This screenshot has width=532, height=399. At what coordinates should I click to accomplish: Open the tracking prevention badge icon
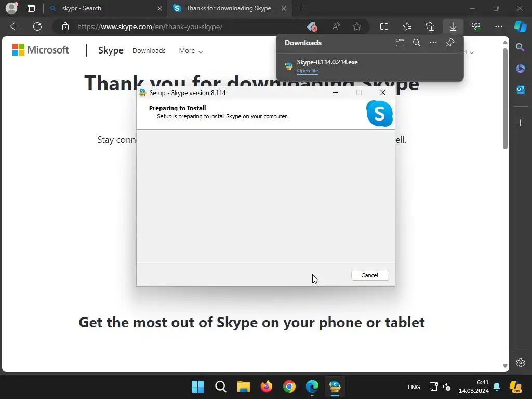point(312,27)
